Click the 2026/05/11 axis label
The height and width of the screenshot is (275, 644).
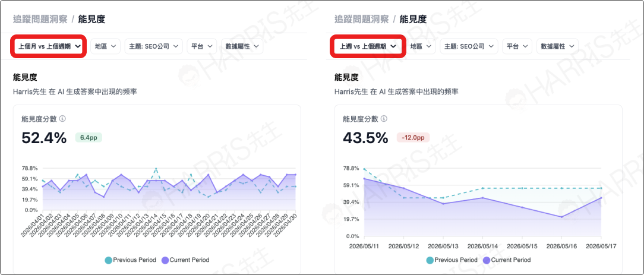[x=364, y=246]
